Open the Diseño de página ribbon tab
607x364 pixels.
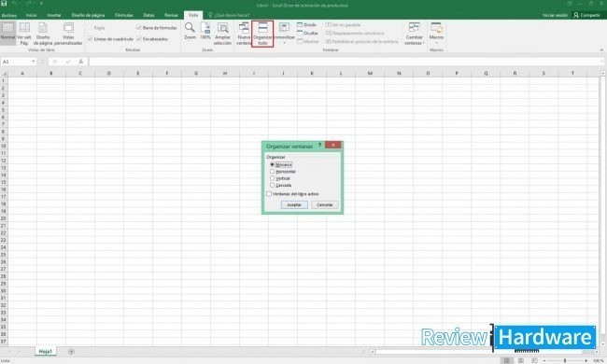click(88, 15)
